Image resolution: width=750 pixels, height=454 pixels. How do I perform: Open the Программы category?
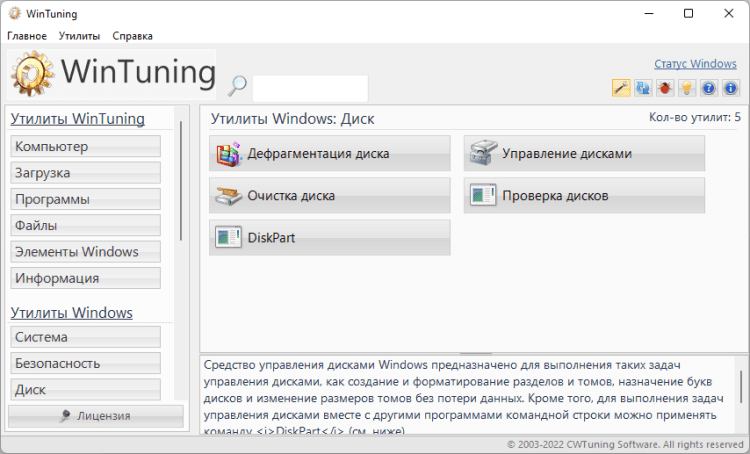[x=86, y=199]
